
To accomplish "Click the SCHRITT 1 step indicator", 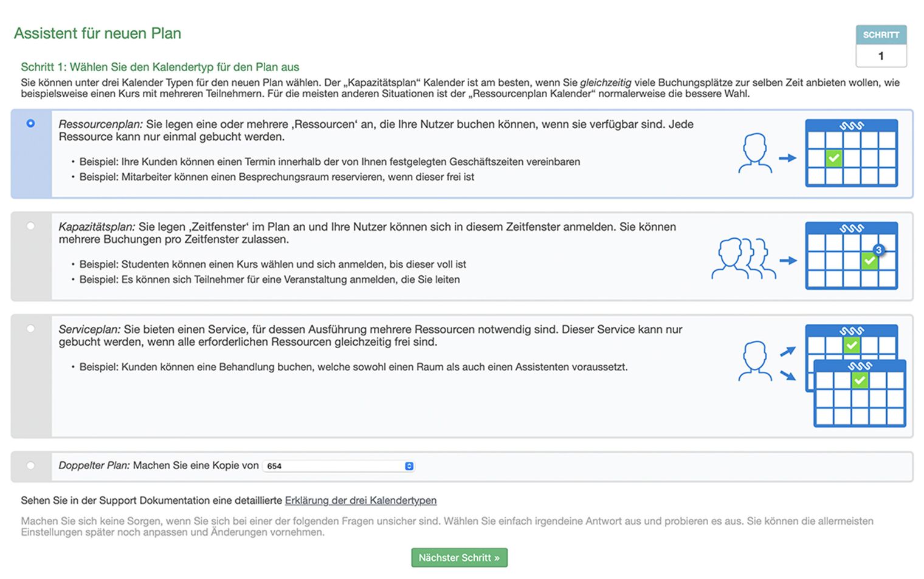I will click(881, 46).
